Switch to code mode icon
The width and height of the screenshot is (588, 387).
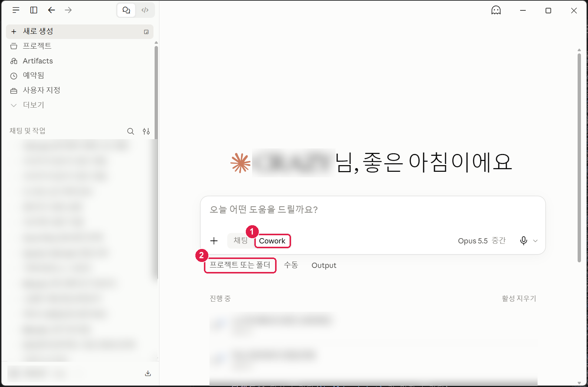click(x=145, y=10)
